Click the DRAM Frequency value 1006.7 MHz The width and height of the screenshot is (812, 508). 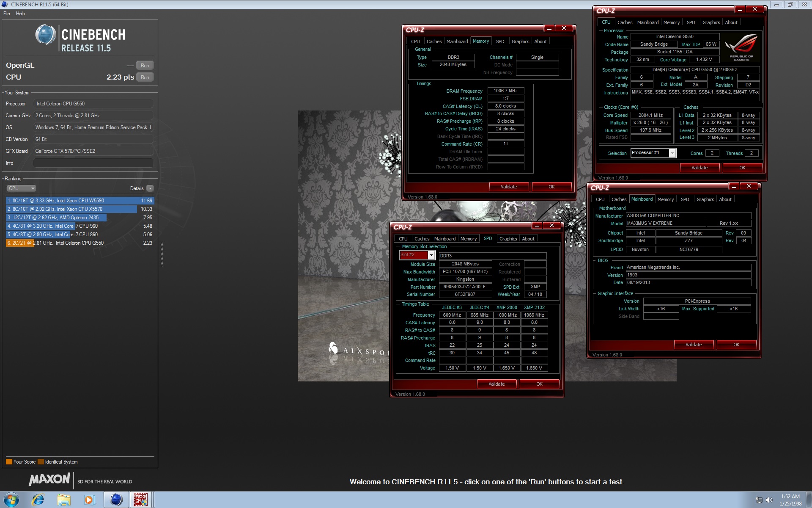click(x=506, y=91)
